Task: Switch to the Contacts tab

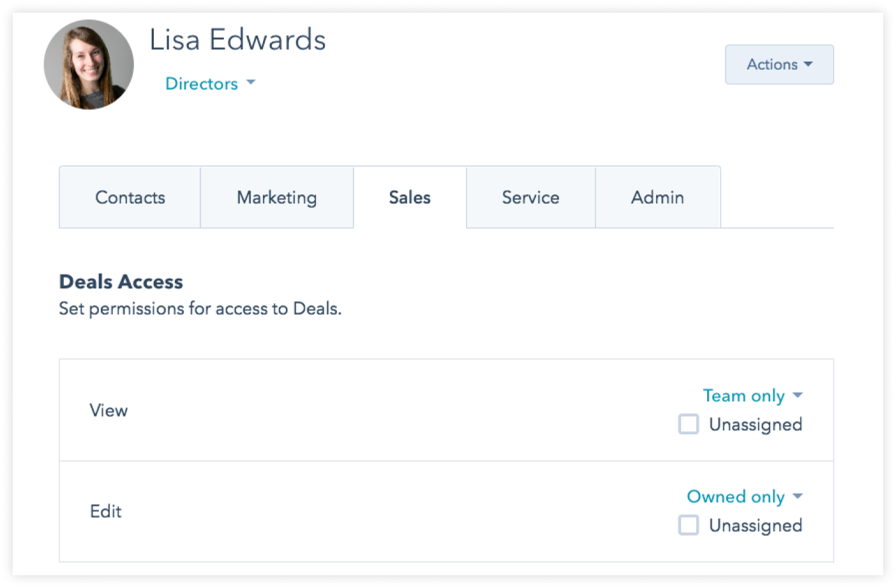Action: (x=130, y=197)
